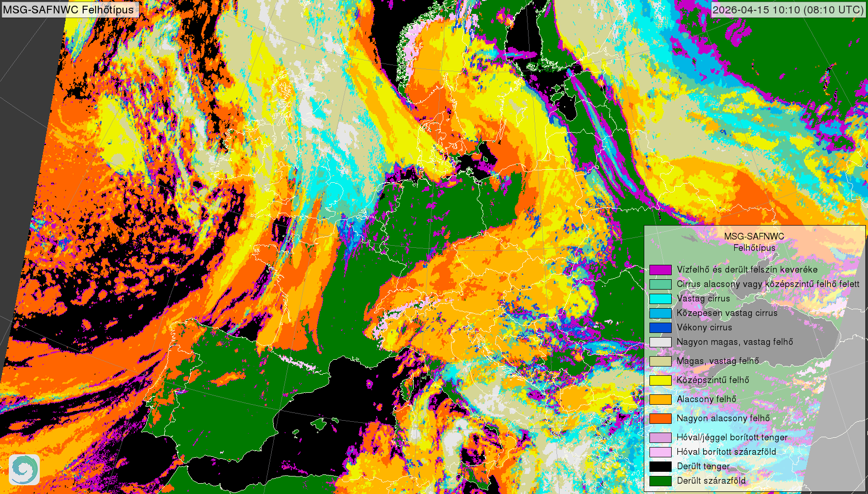This screenshot has width=868, height=494.
Task: Click the 2026-04-15 10:10 timestamp label
Action: pos(787,9)
